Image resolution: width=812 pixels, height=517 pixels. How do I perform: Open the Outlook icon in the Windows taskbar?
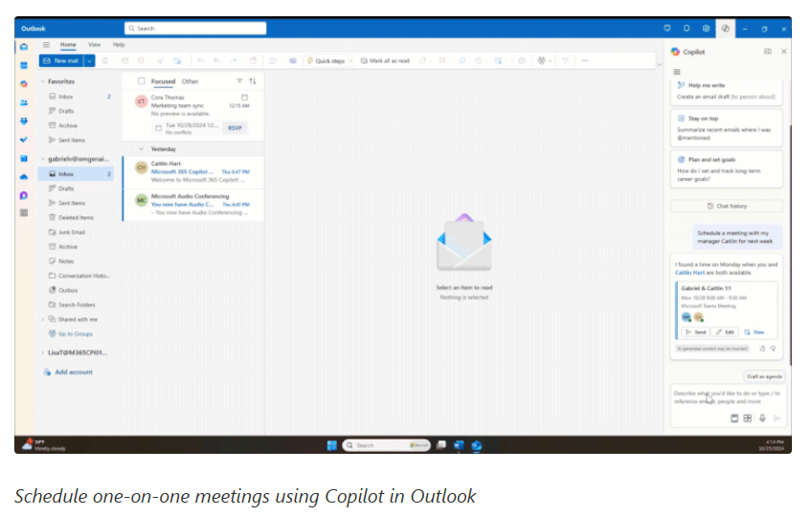(477, 445)
